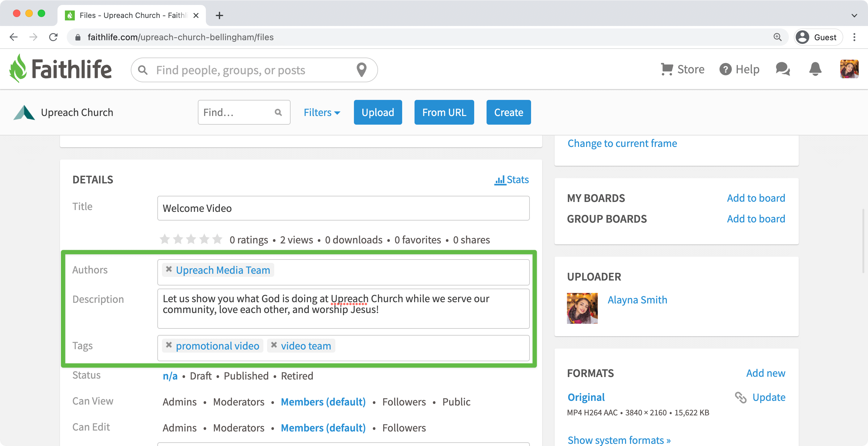Viewport: 868px width, 446px height.
Task: Rate the video one star
Action: pyautogui.click(x=165, y=239)
